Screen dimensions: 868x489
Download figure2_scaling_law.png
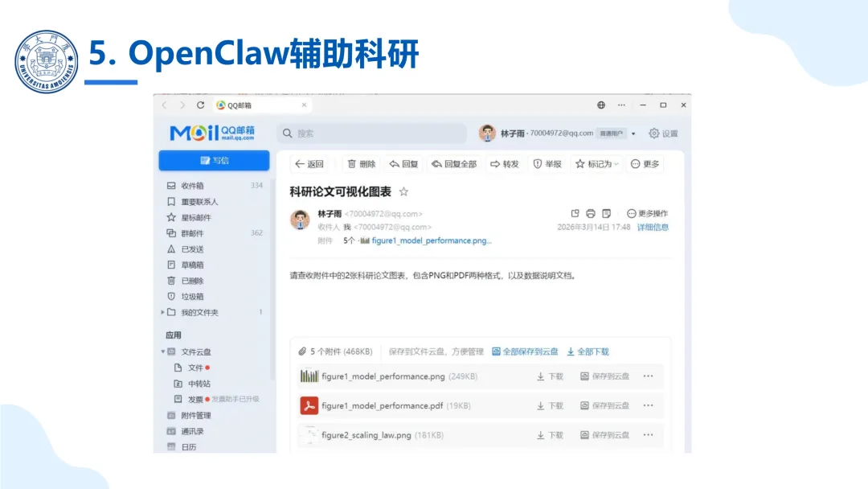(x=550, y=435)
